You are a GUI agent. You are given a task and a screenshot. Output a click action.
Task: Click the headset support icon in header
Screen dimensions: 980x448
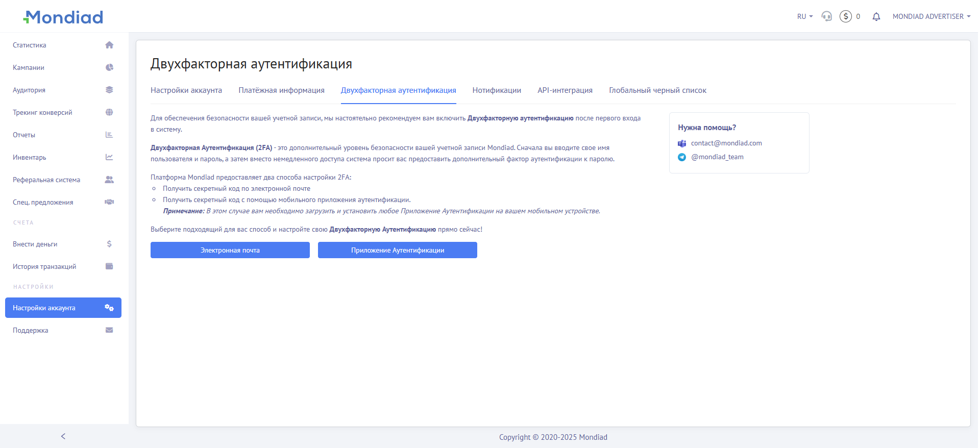coord(826,16)
